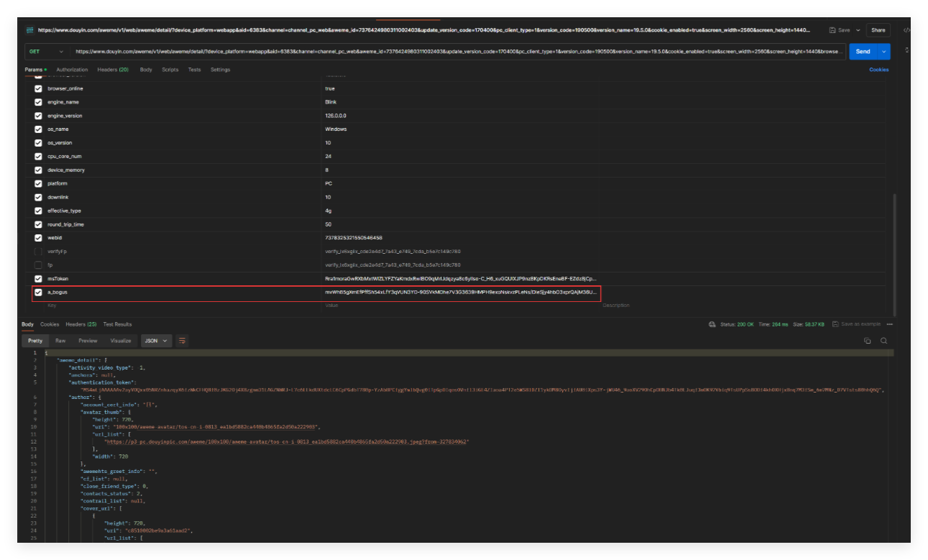The image size is (928, 560).
Task: Click the globe network icon beside Status
Action: point(712,324)
